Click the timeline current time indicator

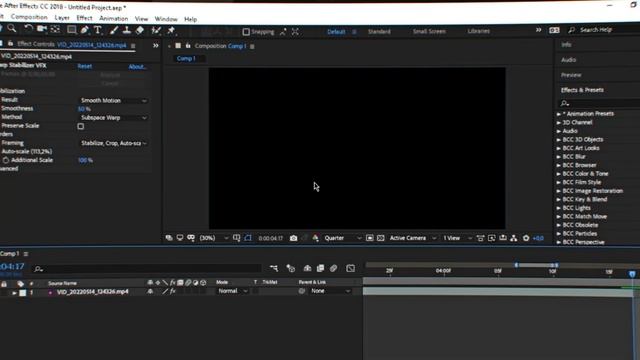pos(632,274)
